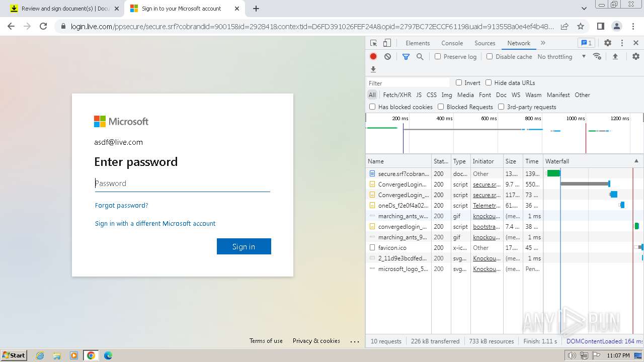Click the Forgot password link
The width and height of the screenshot is (644, 362).
[121, 205]
